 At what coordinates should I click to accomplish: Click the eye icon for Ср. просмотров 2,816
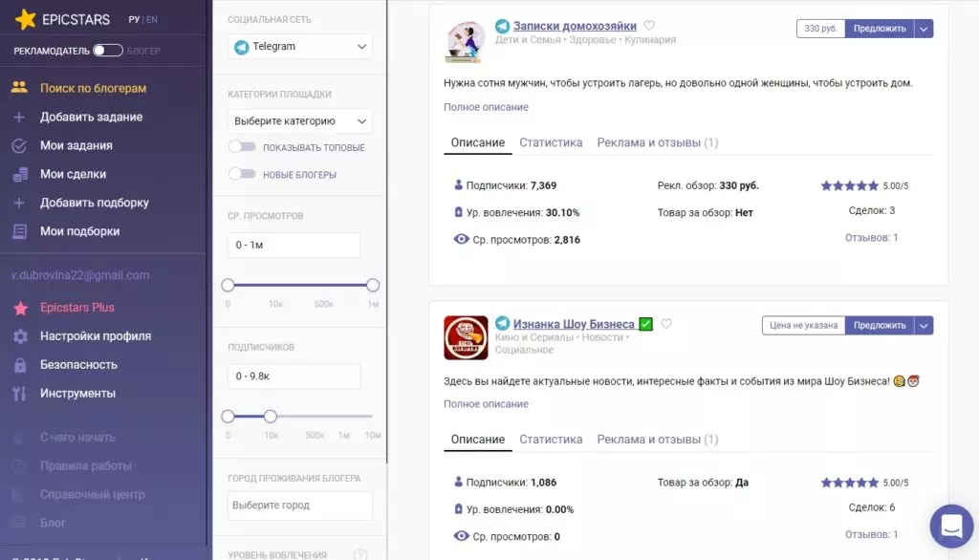461,239
